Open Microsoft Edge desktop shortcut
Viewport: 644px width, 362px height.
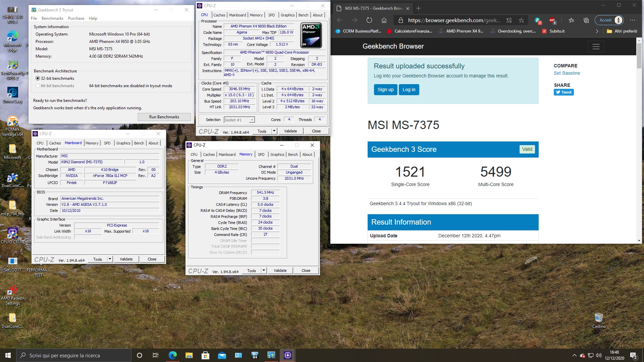coord(12,42)
